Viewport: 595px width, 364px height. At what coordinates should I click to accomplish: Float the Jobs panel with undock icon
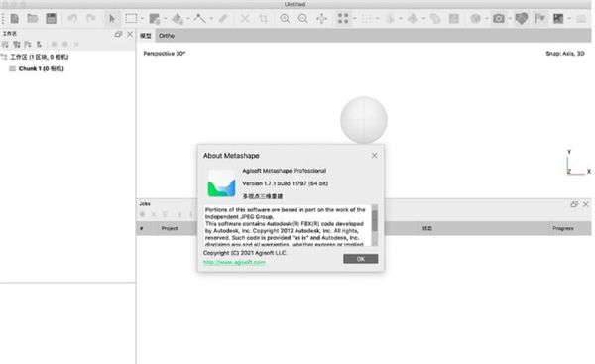(574, 204)
